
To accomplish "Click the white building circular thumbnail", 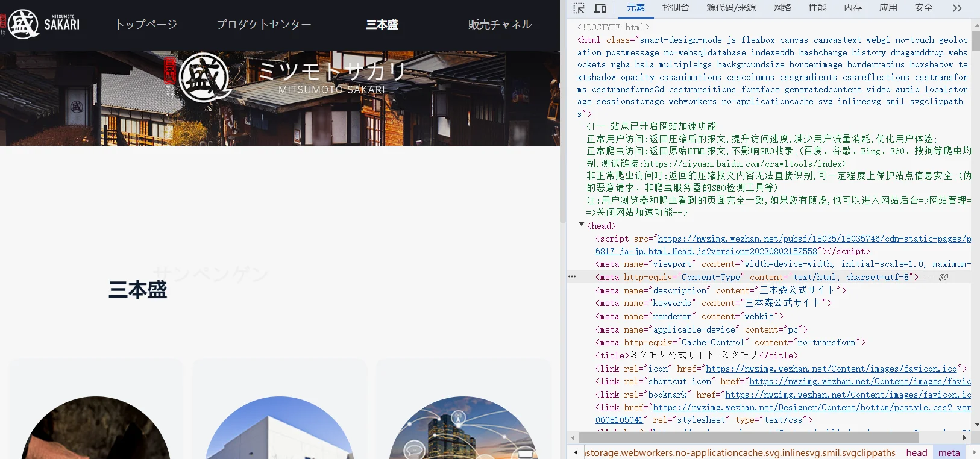I will click(280, 428).
